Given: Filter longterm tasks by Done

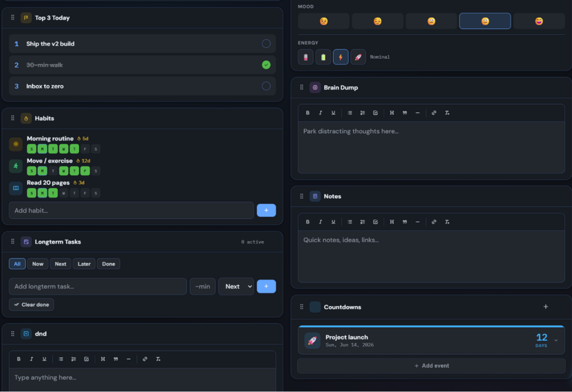Looking at the screenshot, I should click(x=108, y=263).
